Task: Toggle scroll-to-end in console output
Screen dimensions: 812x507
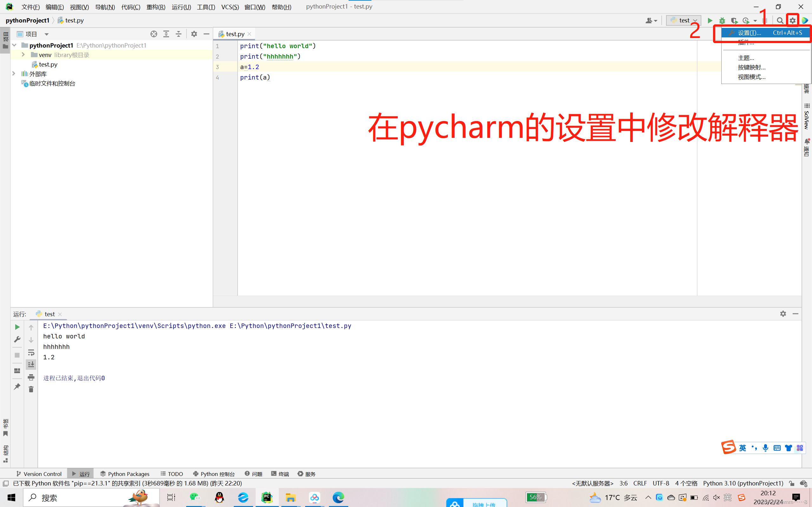Action: [31, 364]
